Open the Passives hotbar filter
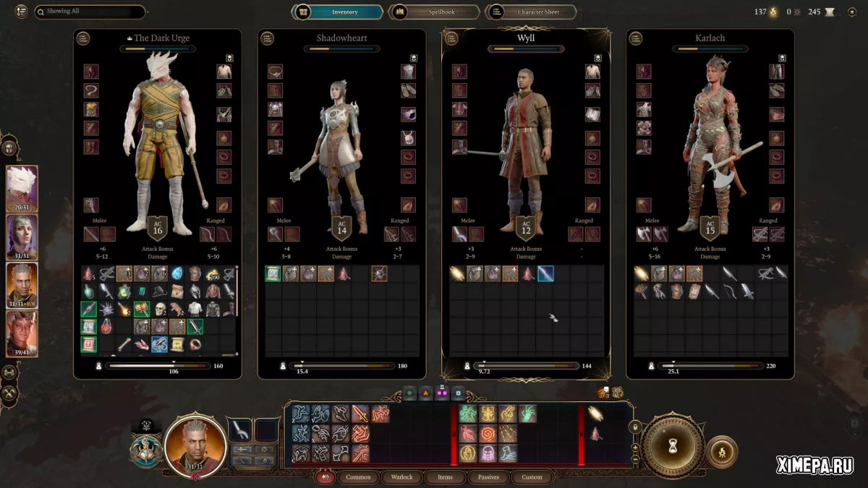The image size is (868, 488). click(488, 477)
